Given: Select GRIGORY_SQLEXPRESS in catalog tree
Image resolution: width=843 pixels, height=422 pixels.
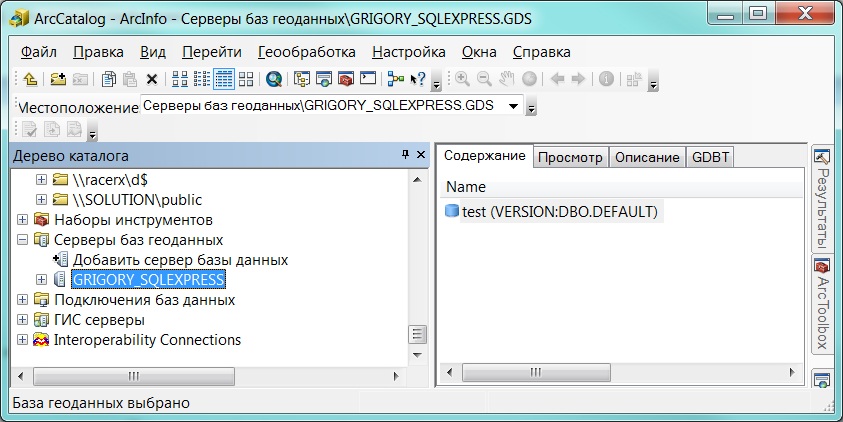Looking at the screenshot, I should [148, 280].
